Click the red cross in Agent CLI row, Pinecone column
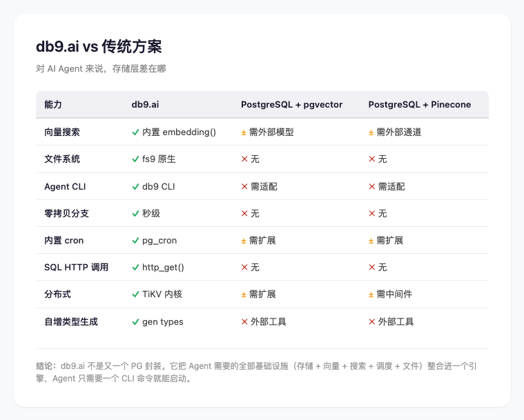Screen dimensions: 524x420 point(371,186)
